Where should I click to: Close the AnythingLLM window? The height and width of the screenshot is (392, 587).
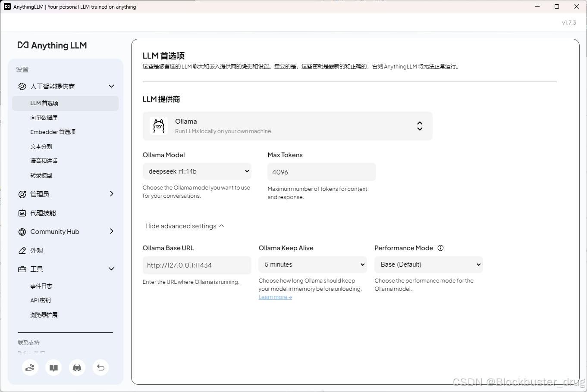[x=577, y=6]
